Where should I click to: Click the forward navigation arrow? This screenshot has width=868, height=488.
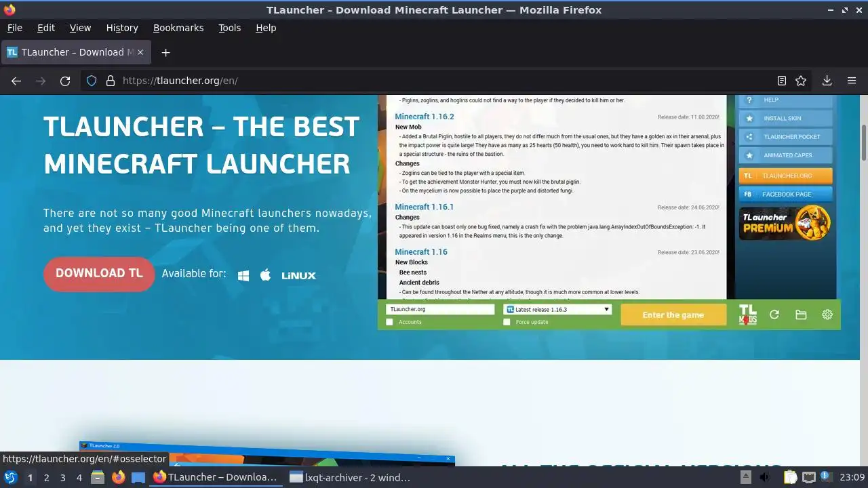41,81
